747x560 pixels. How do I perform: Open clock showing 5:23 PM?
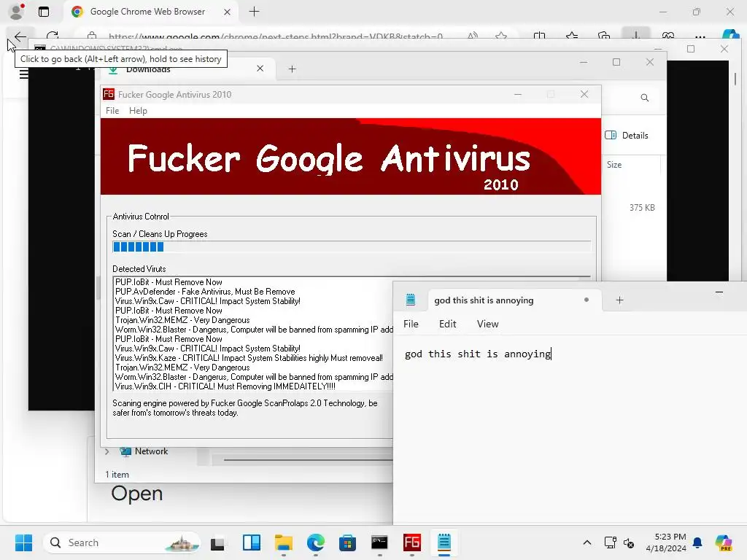(x=667, y=542)
